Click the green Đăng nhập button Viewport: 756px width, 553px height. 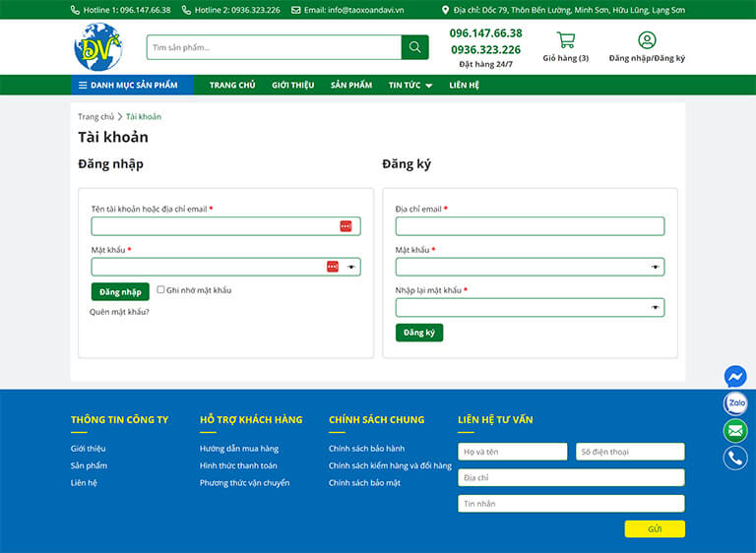[120, 291]
